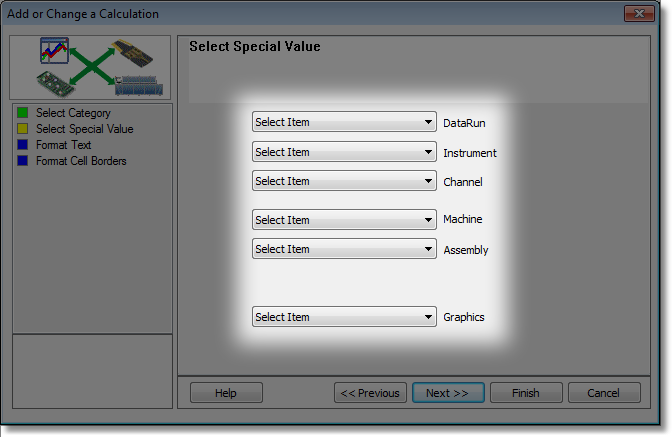Select the Select Special Value step
Image resolution: width=672 pixels, height=437 pixels.
coord(84,129)
